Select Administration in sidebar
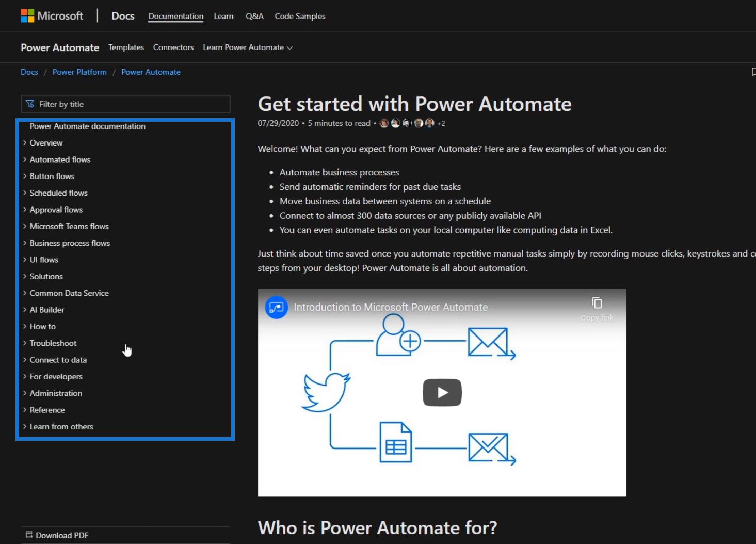The image size is (756, 544). click(x=56, y=393)
